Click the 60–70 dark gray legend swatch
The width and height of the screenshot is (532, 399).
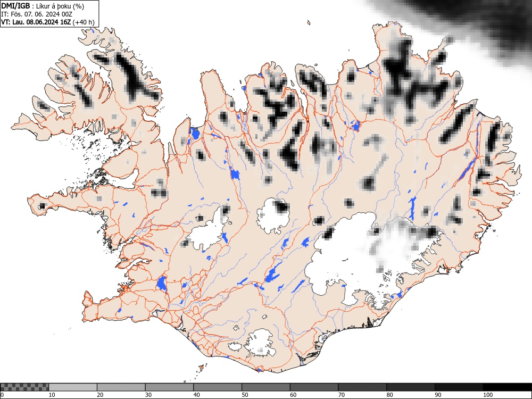click(x=314, y=387)
